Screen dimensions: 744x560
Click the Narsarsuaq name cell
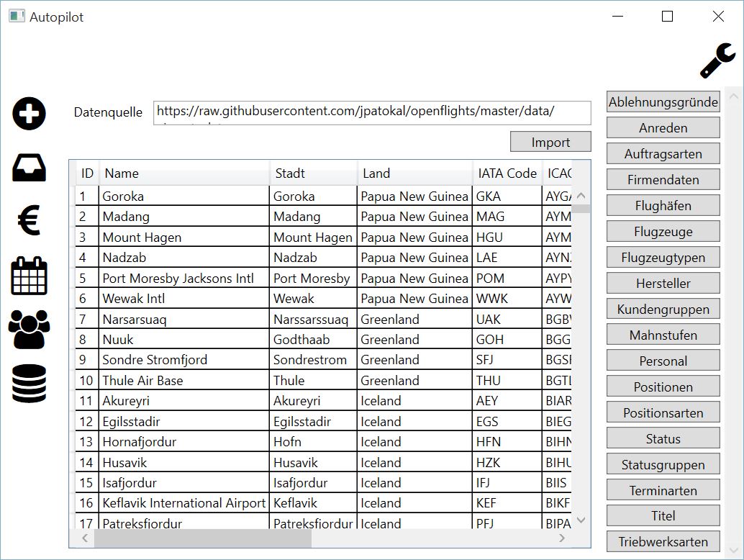tap(184, 319)
